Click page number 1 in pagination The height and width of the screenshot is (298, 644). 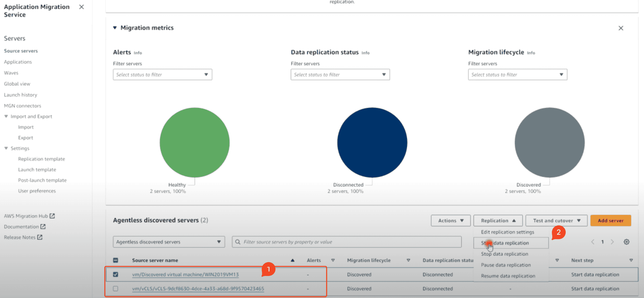click(x=602, y=242)
